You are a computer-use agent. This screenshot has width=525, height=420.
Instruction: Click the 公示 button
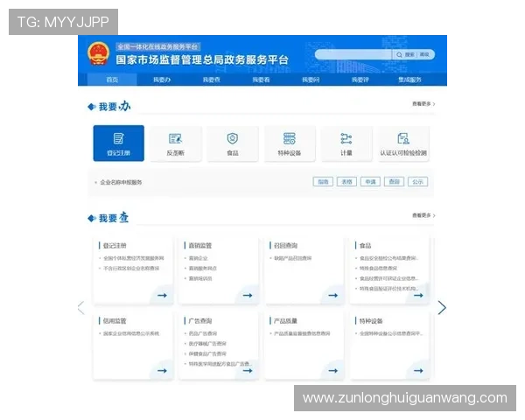pyautogui.click(x=418, y=181)
